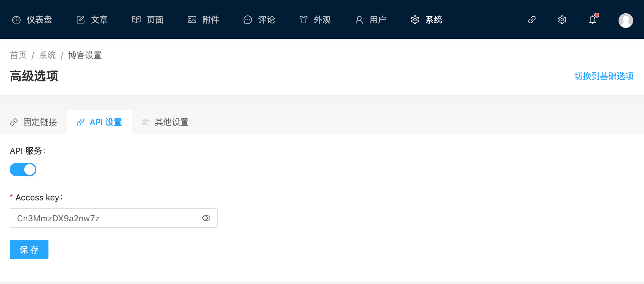This screenshot has height=284, width=644.
Task: Click the 保存 save button
Action: (29, 249)
